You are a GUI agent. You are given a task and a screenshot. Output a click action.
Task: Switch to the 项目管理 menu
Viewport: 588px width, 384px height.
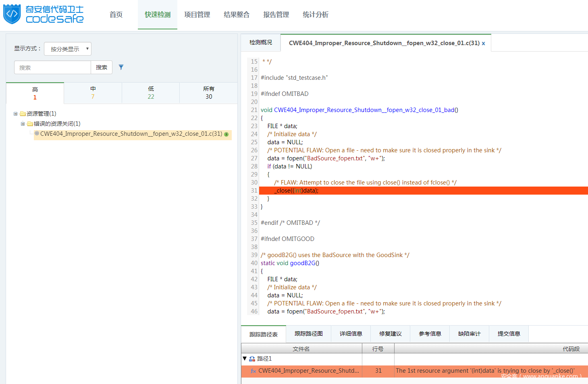197,15
